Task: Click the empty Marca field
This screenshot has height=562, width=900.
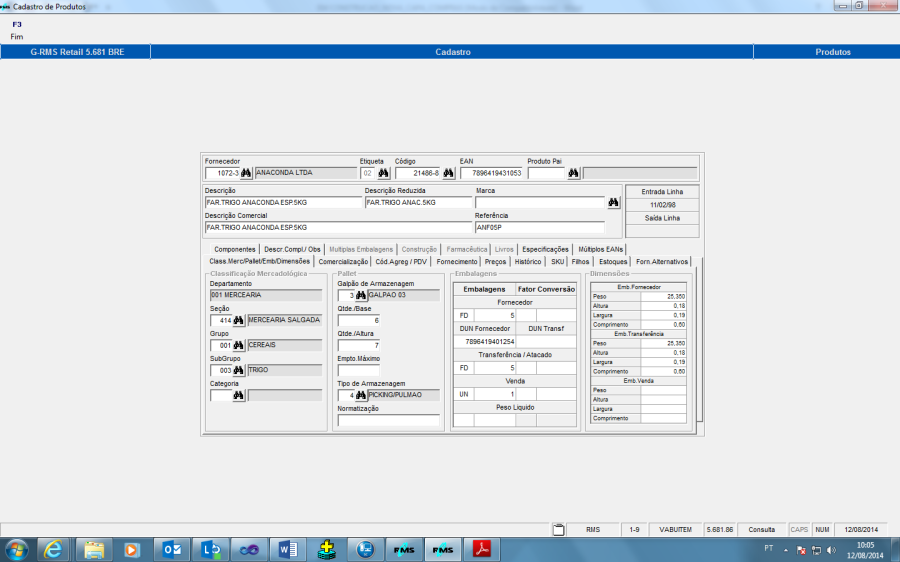Action: (x=540, y=203)
